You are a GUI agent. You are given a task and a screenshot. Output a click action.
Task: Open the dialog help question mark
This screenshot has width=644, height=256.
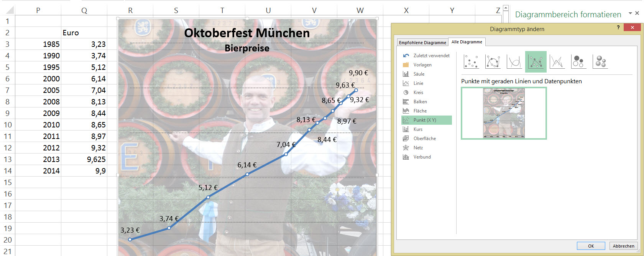(x=618, y=27)
